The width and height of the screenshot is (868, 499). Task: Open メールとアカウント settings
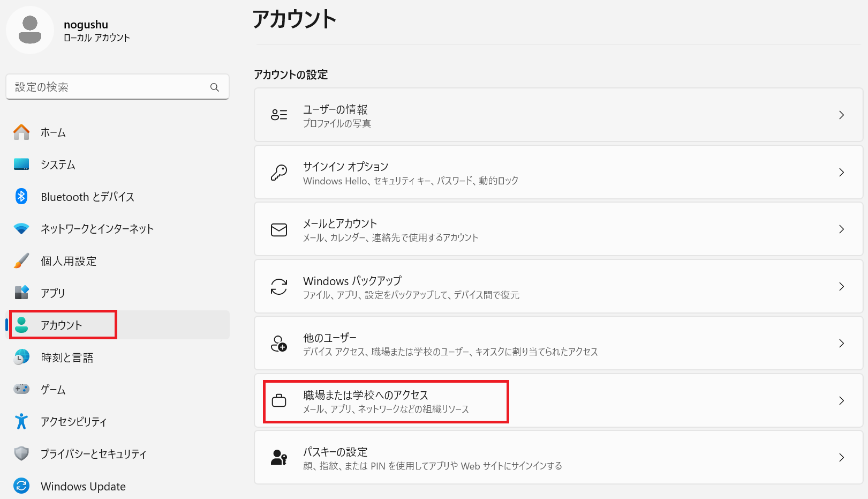click(558, 229)
